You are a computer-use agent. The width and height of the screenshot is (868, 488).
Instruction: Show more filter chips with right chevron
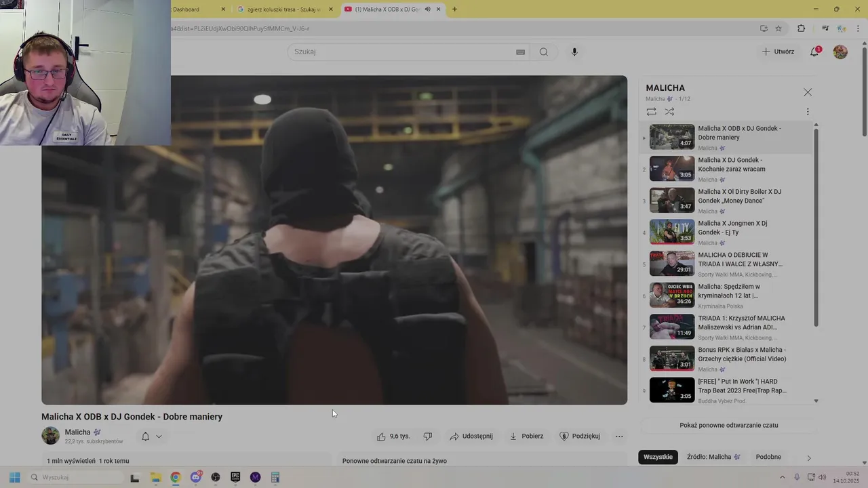808,457
